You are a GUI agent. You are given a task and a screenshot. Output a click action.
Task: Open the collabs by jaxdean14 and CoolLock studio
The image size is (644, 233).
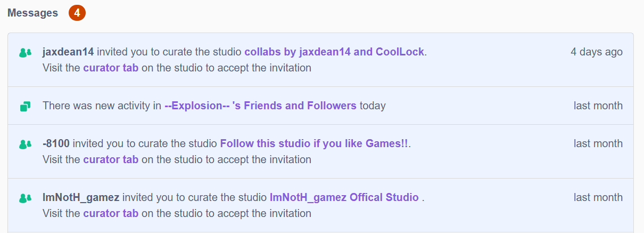(334, 52)
